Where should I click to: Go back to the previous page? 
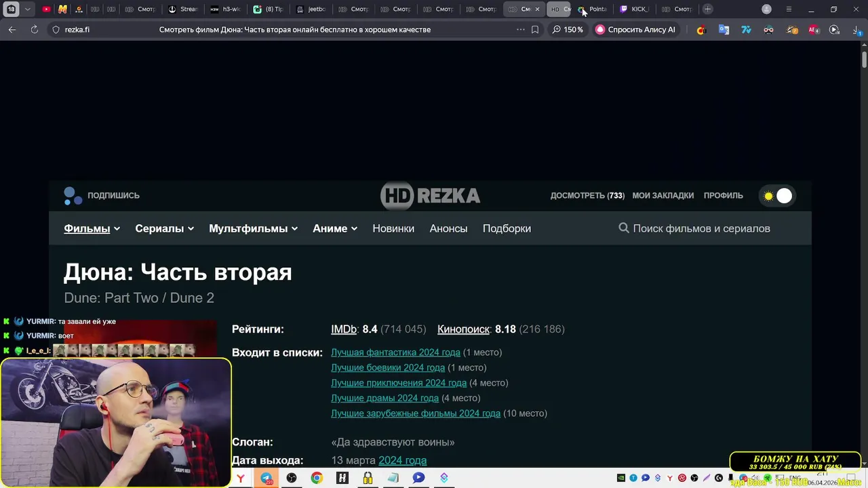[12, 30]
